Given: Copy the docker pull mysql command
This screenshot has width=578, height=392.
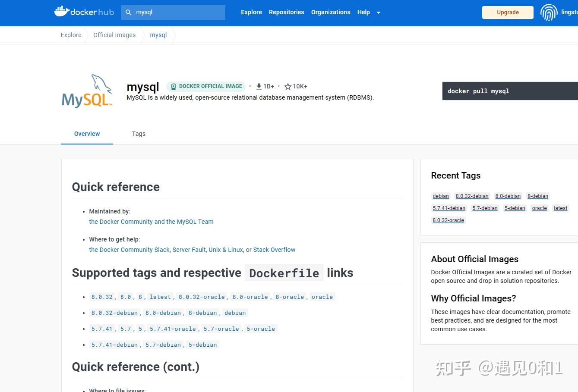Looking at the screenshot, I should [x=478, y=91].
